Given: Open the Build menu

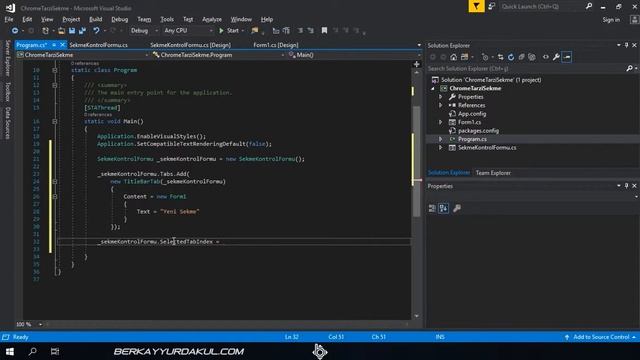Looking at the screenshot, I should [x=96, y=19].
